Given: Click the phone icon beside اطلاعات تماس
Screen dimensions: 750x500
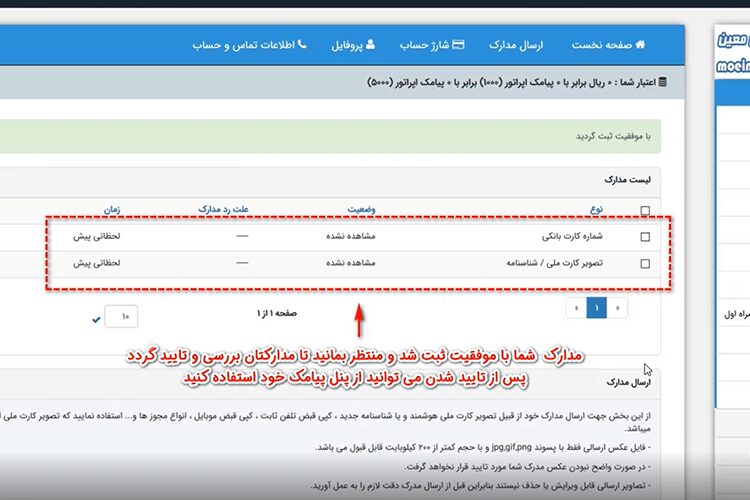Looking at the screenshot, I should pyautogui.click(x=302, y=44).
